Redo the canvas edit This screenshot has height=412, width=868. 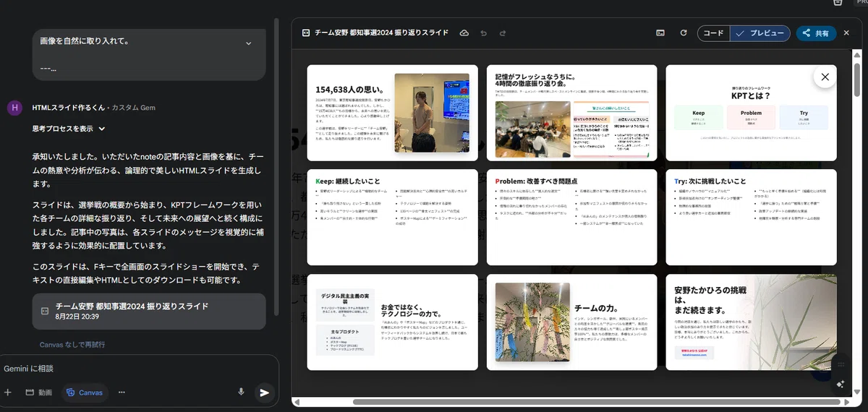click(x=503, y=33)
